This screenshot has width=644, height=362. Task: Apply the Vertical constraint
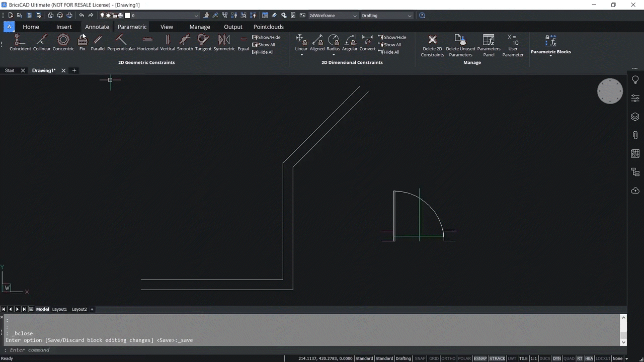pyautogui.click(x=168, y=43)
